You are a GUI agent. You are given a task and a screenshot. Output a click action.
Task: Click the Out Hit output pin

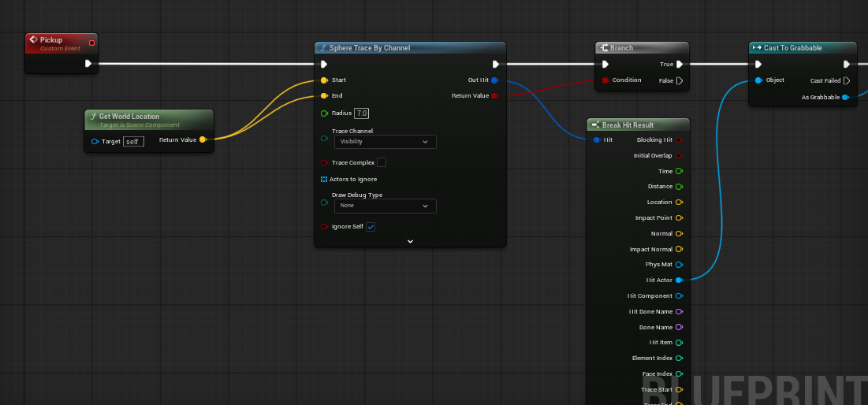494,80
